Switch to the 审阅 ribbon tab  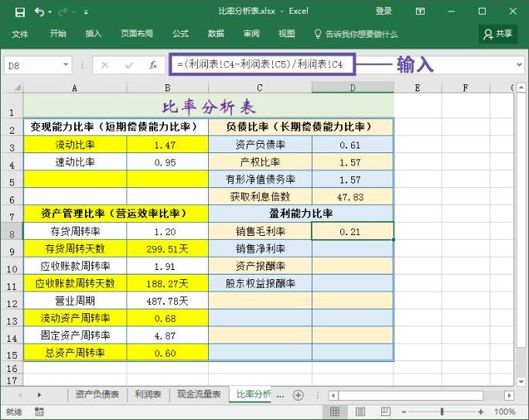tap(251, 33)
